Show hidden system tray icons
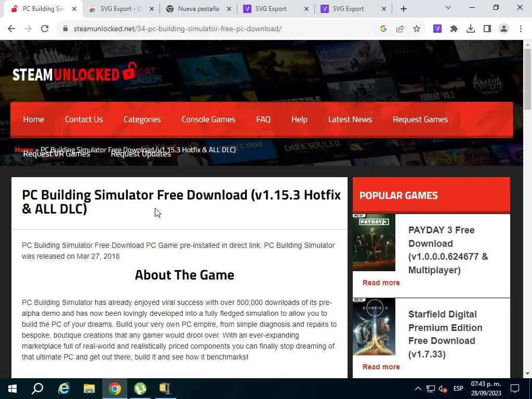532x399 pixels. [418, 389]
